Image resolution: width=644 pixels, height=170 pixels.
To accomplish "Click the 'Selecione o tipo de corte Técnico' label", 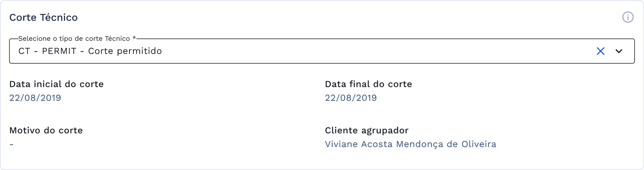I will click(74, 39).
